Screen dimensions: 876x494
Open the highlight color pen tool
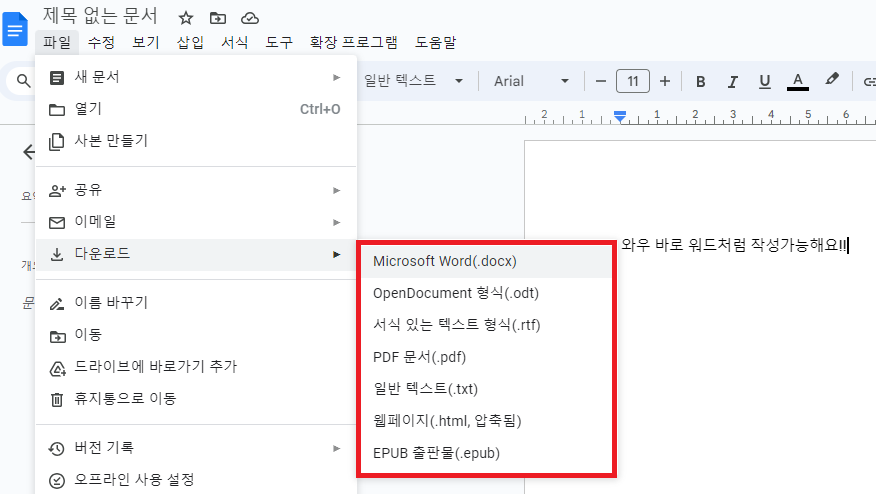coord(831,80)
